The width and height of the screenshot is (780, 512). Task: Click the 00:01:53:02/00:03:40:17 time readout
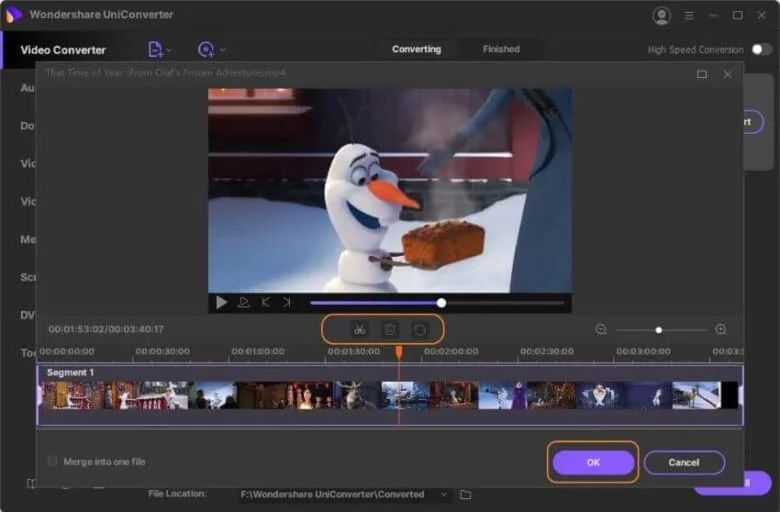(106, 329)
